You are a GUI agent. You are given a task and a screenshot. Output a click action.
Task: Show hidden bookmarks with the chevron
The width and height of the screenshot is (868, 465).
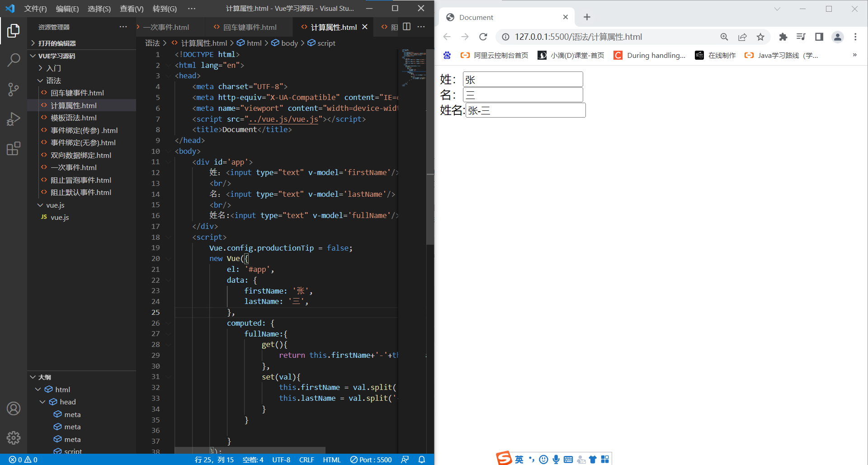click(854, 55)
